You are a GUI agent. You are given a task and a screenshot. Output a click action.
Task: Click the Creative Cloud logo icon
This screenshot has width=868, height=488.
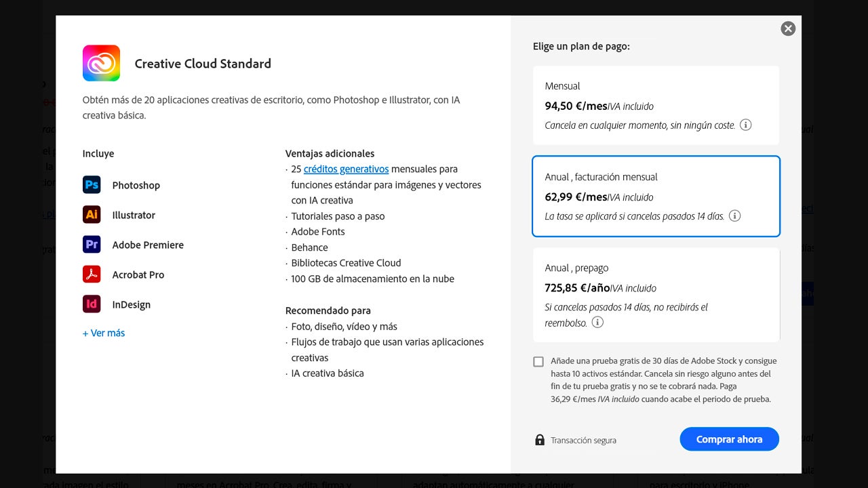click(x=101, y=63)
